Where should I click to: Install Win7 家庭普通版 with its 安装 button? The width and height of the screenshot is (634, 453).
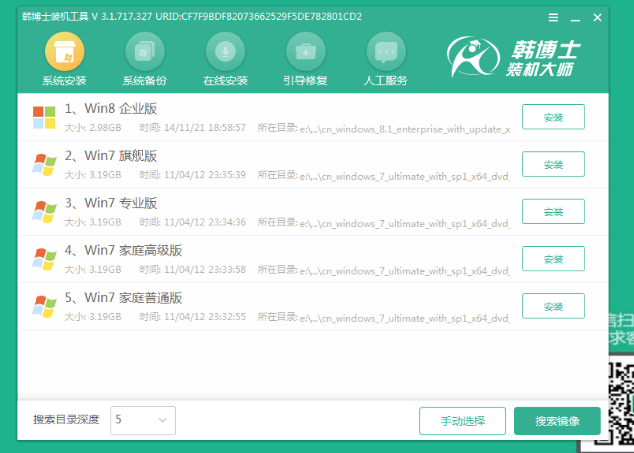[x=553, y=306]
